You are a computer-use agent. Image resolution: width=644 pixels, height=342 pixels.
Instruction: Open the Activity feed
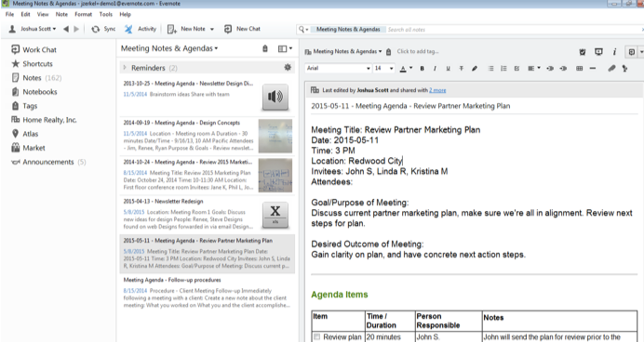[x=141, y=29]
